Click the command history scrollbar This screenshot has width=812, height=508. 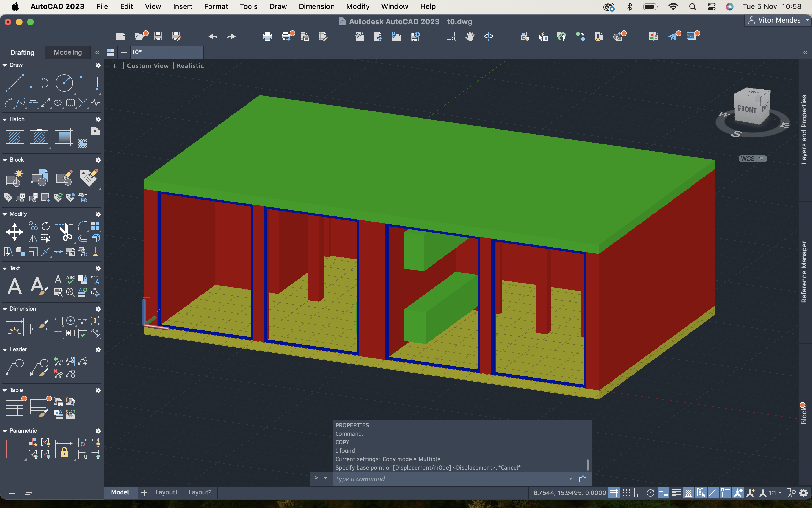tap(588, 465)
